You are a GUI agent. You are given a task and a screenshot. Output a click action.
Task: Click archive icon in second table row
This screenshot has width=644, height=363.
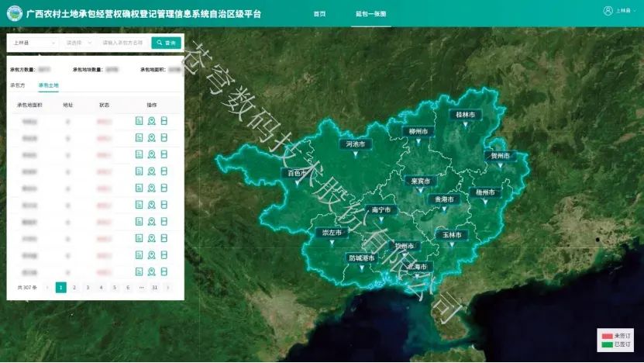click(x=164, y=138)
